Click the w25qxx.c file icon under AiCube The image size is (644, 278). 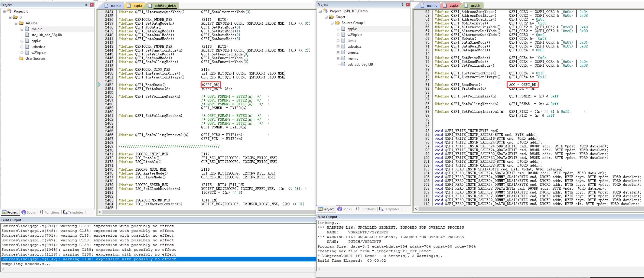[x=27, y=53]
